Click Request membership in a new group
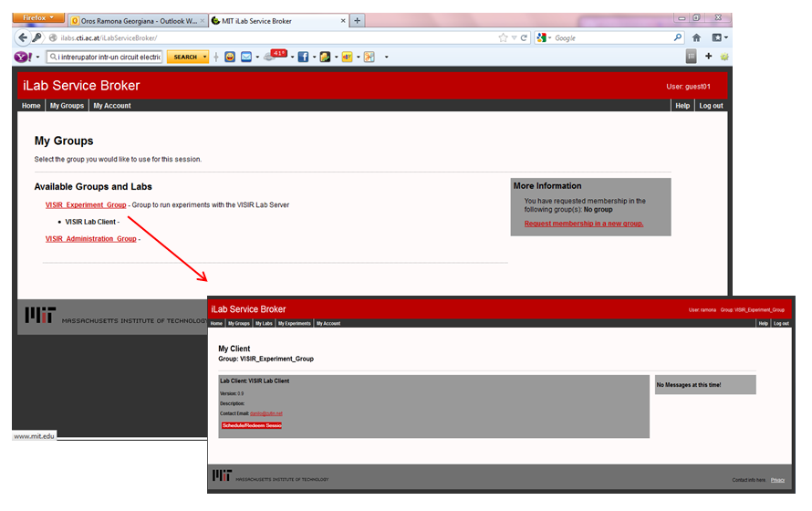Viewport: 812px width, 511px height. 584,224
